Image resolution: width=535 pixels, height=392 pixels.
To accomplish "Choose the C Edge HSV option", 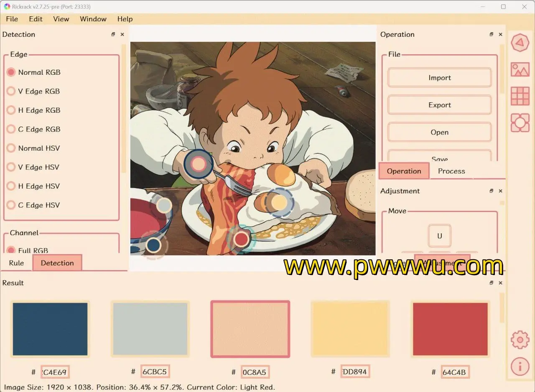I will [x=11, y=205].
